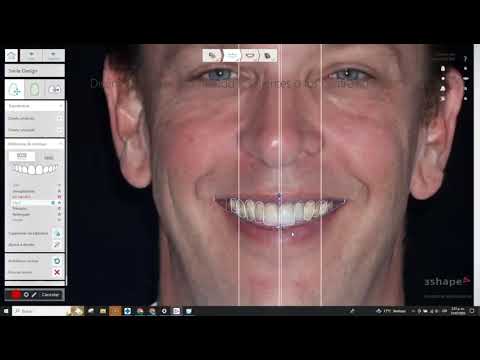Open the glasses-shaped view tab
This screenshot has height=360, width=480.
click(54, 89)
